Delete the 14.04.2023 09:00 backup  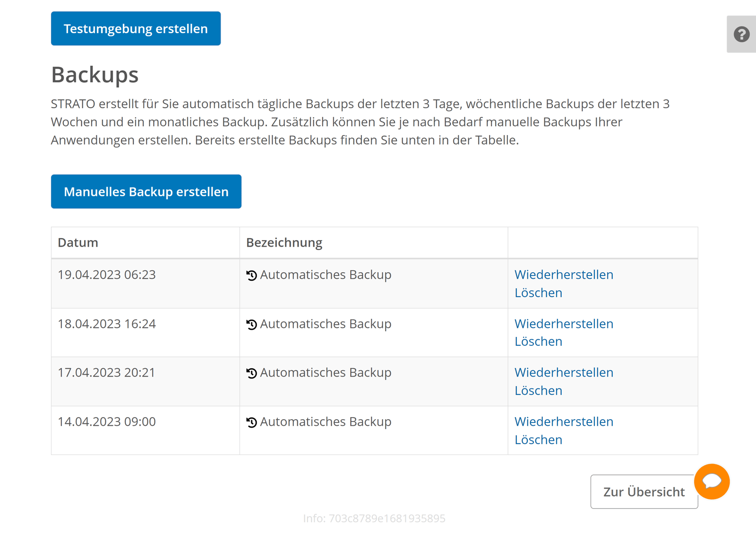click(538, 440)
